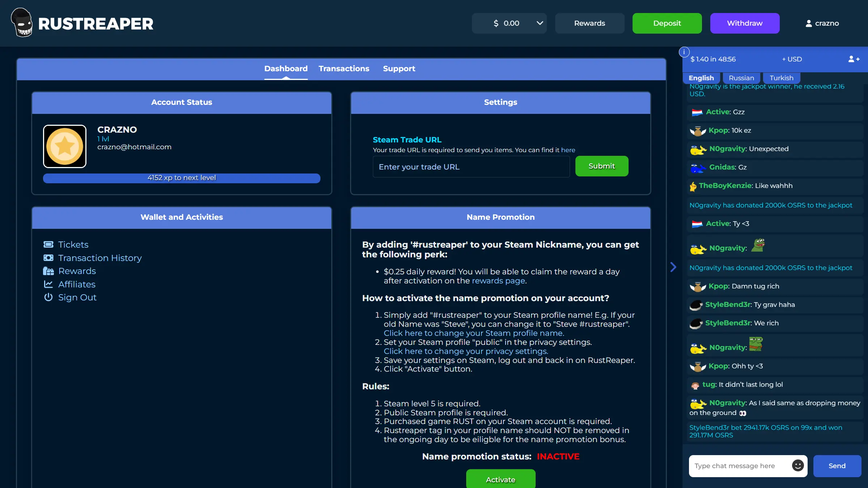Click N0gravity avatar on 'dropping money' message
This screenshot has width=868, height=488.
[698, 403]
